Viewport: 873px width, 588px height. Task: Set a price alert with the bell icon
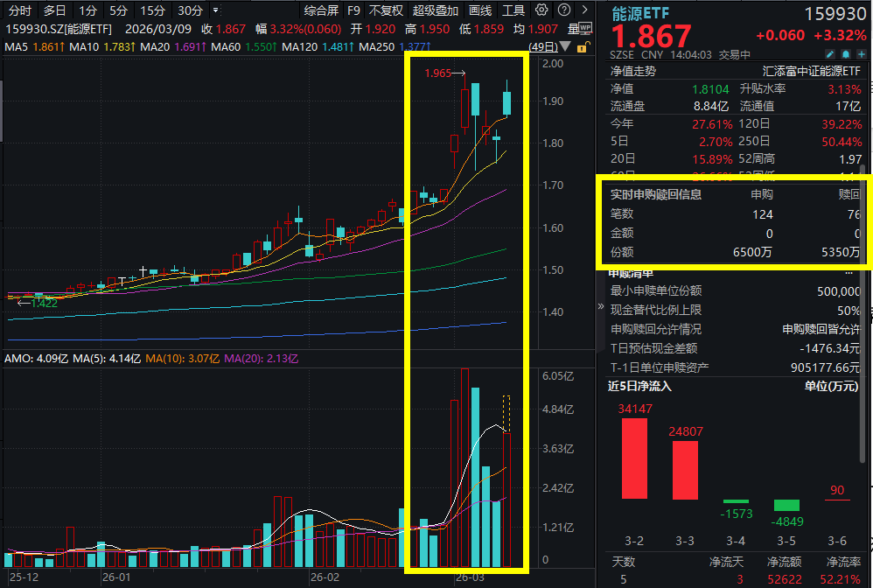[x=844, y=52]
